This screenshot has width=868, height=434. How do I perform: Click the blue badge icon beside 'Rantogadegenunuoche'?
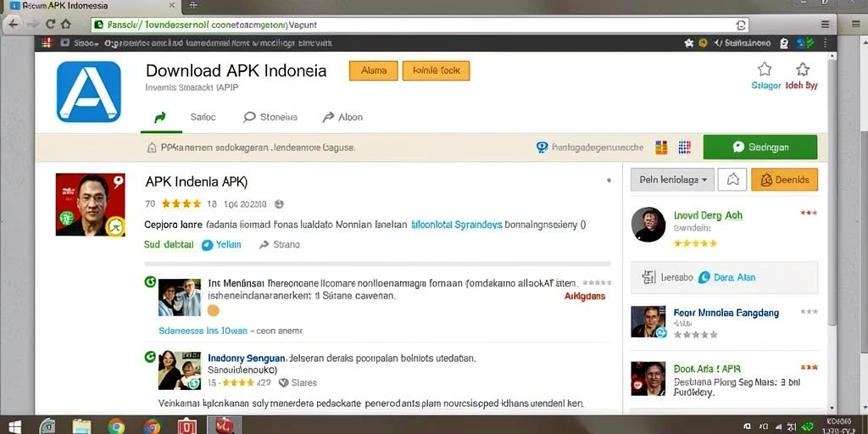542,147
